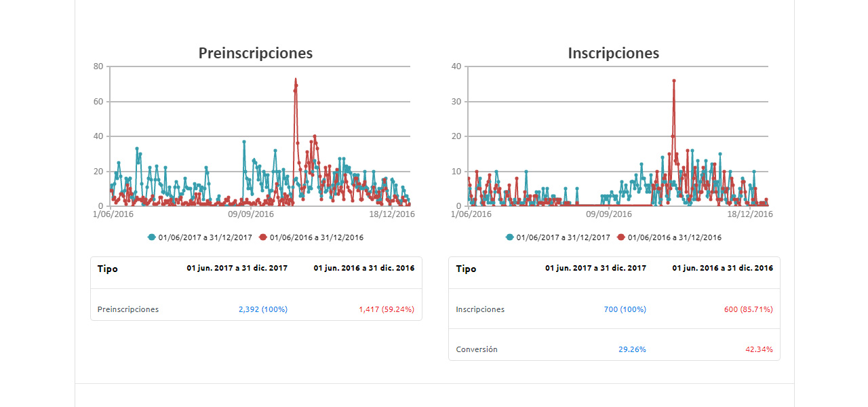Viewport: 868px width, 407px height.
Task: Click 1/06/2016 axis label in Preinscripciones chart
Action: pos(113,214)
